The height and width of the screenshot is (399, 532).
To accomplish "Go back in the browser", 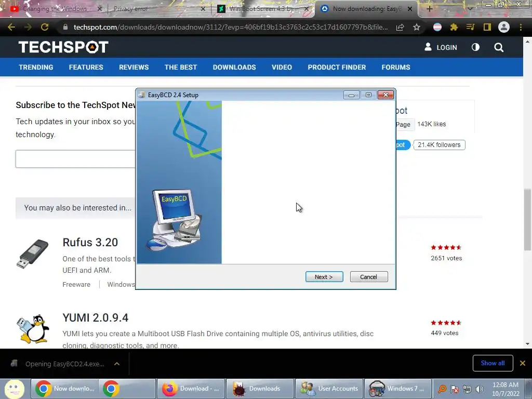I will click(x=11, y=27).
